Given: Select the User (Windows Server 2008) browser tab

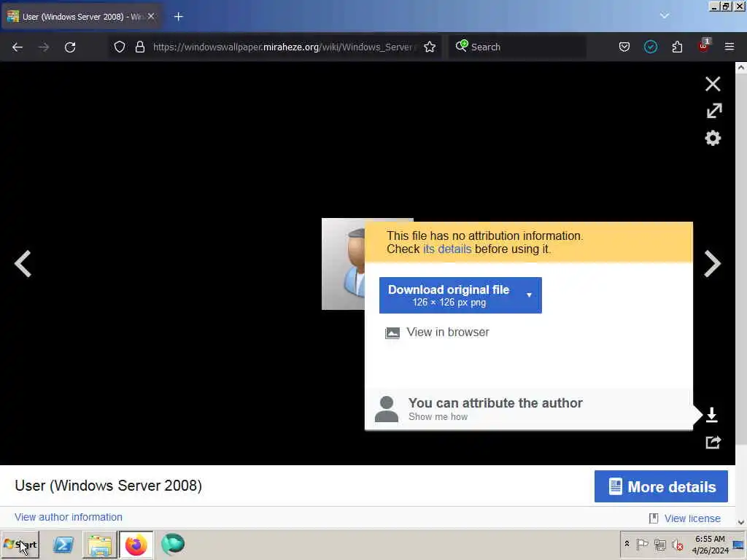Looking at the screenshot, I should coord(82,17).
